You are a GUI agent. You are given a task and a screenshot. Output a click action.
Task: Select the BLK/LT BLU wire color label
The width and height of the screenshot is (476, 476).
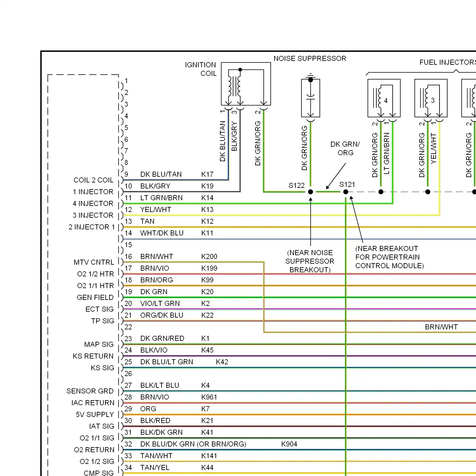tap(160, 385)
